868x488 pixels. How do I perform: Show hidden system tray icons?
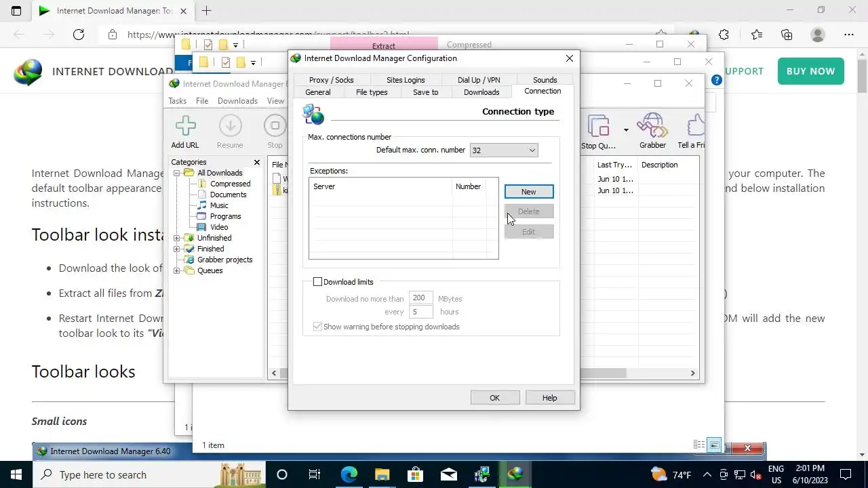(707, 474)
